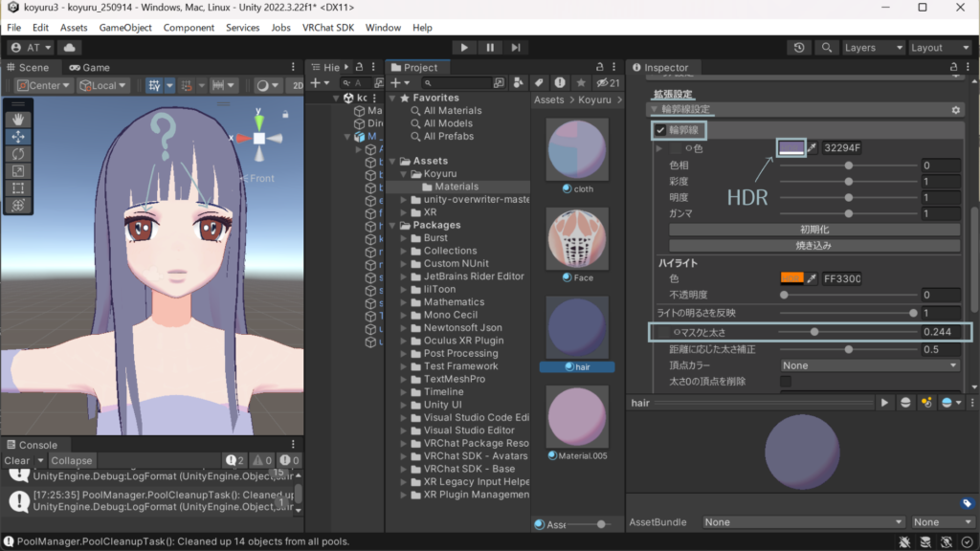Click the eyedropper next to outline color 32294F

click(x=813, y=148)
